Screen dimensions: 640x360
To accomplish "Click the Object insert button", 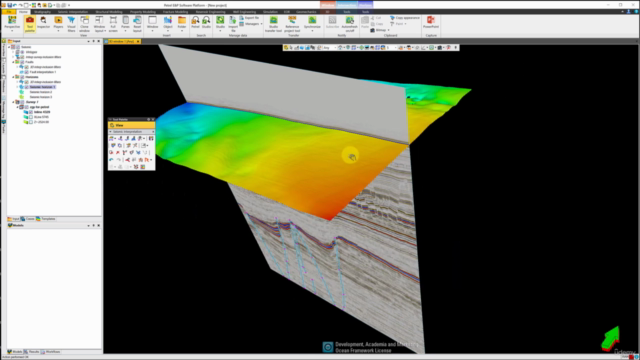I will click(x=168, y=24).
